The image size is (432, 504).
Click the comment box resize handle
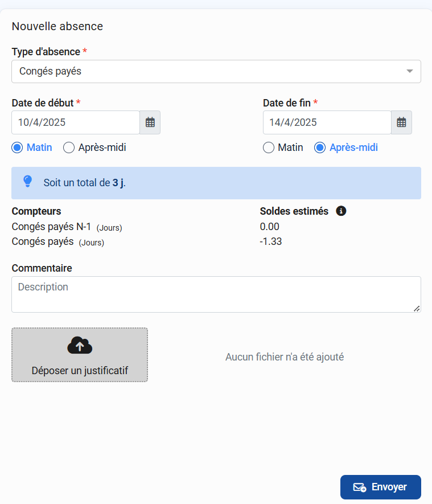(417, 308)
